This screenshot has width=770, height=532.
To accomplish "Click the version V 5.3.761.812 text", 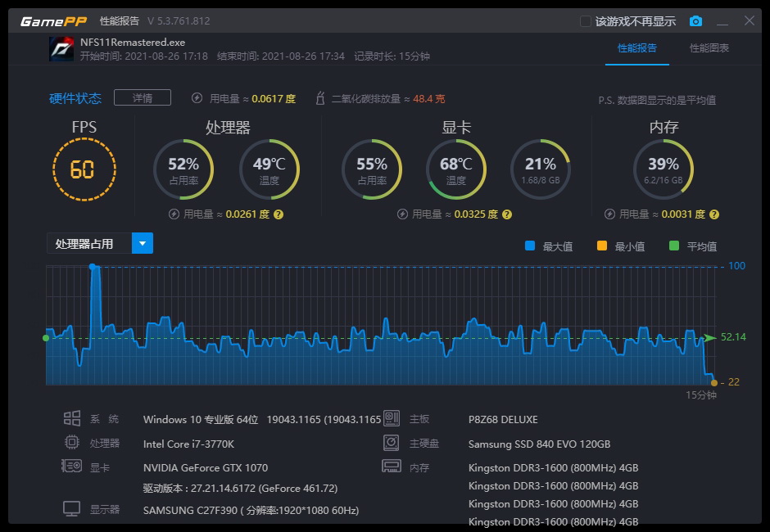I will [179, 21].
